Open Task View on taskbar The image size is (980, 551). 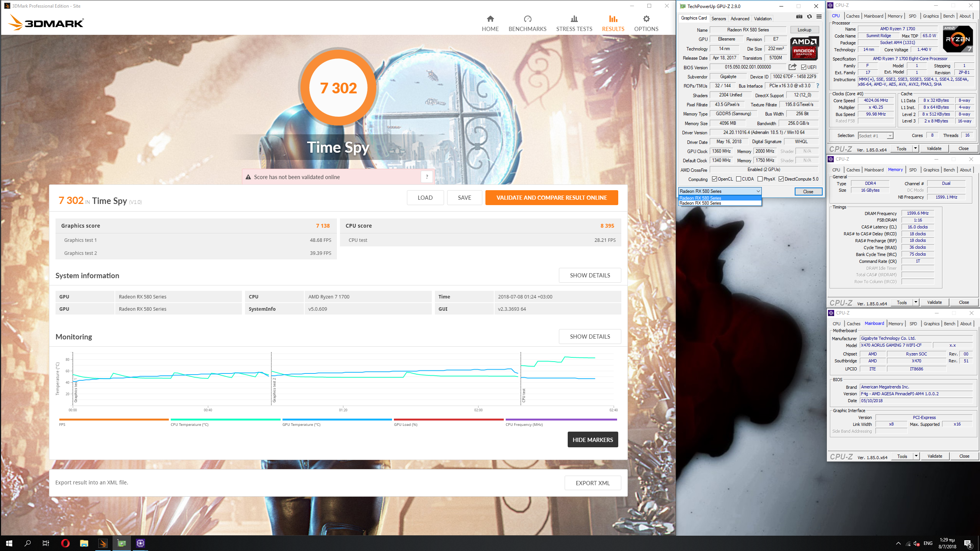(46, 543)
